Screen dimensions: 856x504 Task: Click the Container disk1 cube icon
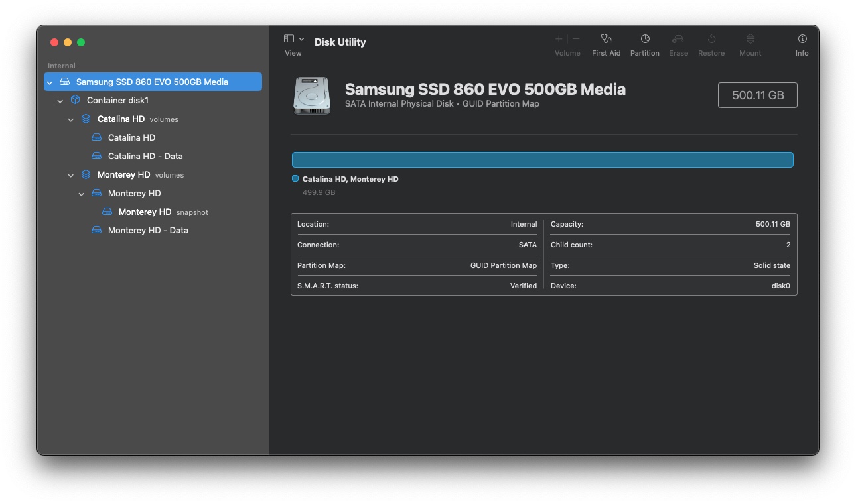75,100
